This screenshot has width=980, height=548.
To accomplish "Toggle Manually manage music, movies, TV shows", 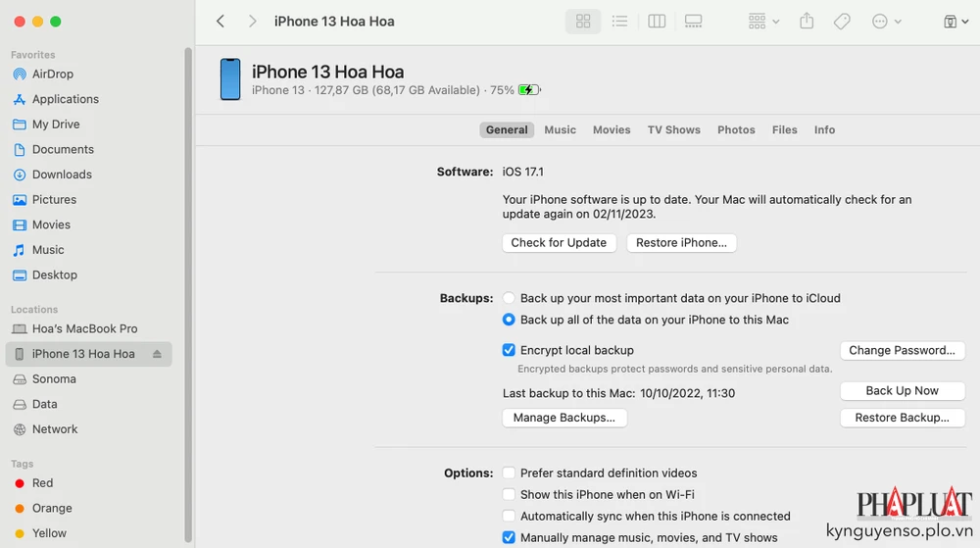I will (509, 537).
